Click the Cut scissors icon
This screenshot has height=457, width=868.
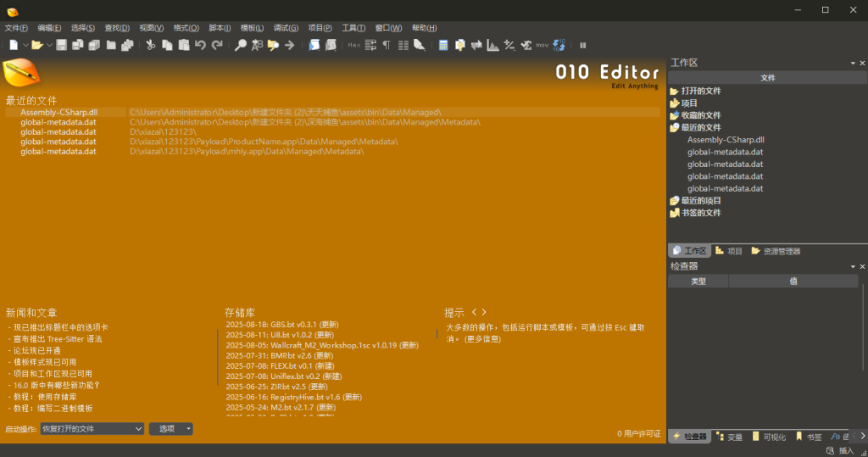151,46
